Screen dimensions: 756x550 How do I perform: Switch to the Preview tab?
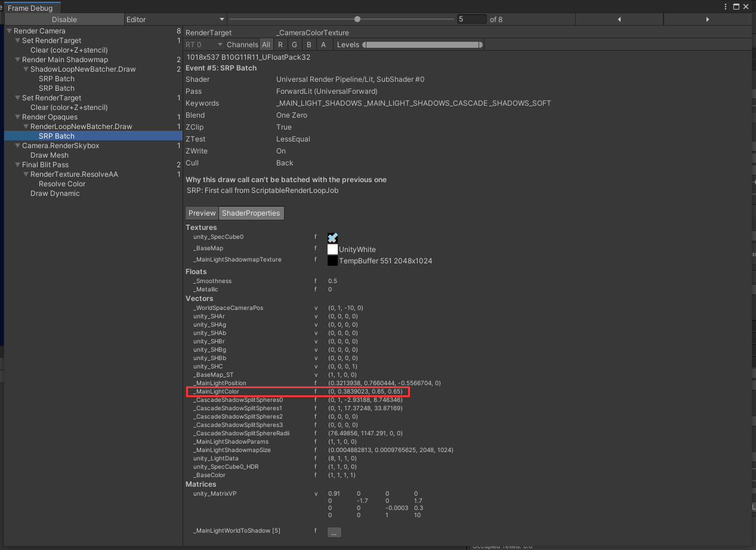[x=202, y=213]
